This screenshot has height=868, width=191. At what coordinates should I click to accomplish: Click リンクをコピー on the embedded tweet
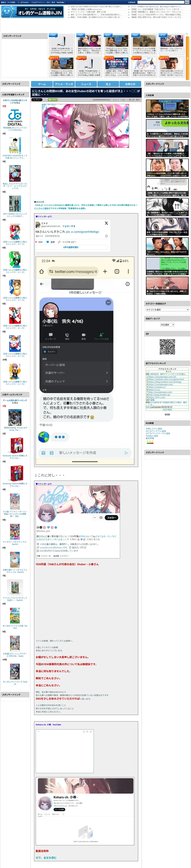coord(67,242)
